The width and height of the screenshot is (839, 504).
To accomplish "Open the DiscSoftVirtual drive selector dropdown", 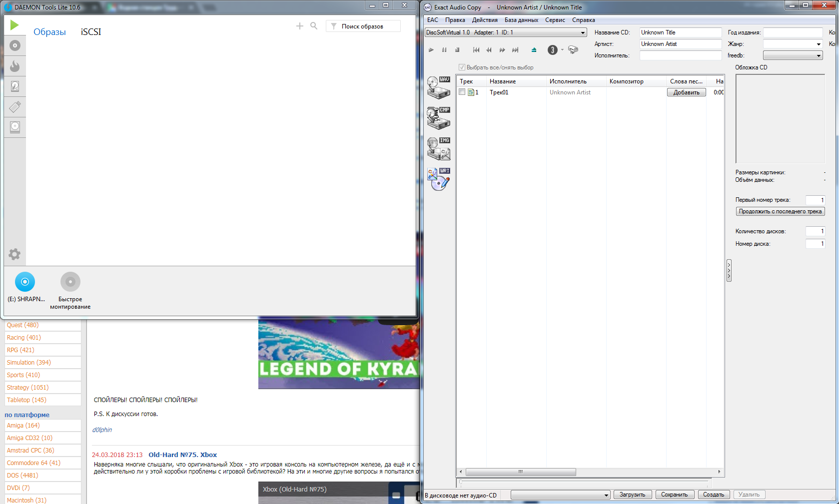I will [583, 32].
